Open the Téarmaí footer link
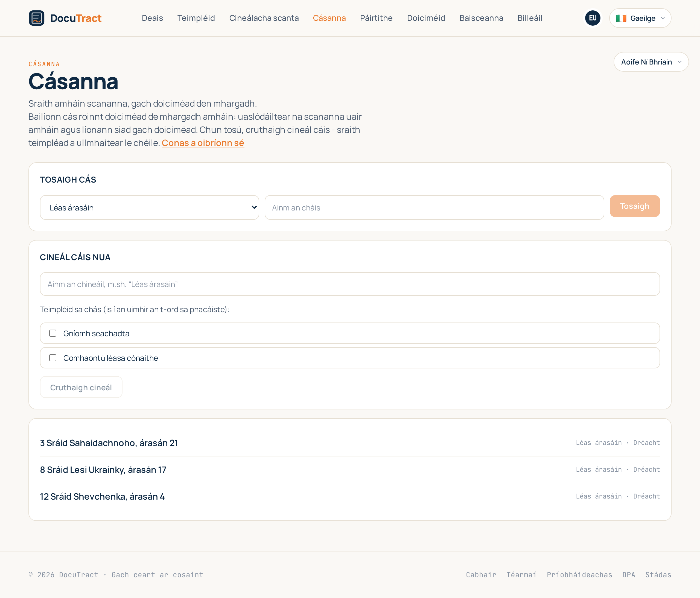 [x=521, y=575]
